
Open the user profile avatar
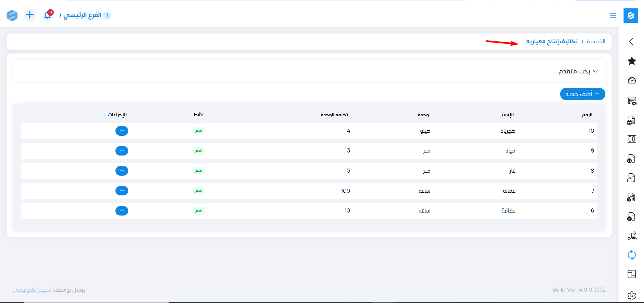[x=12, y=15]
